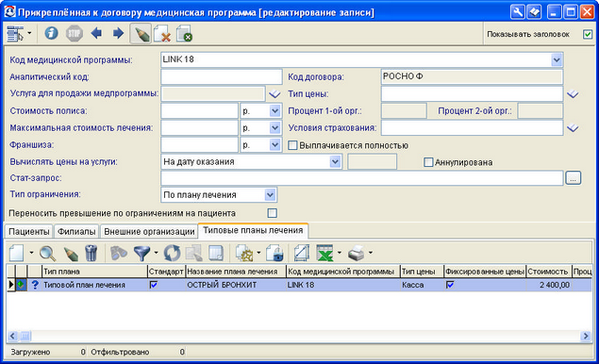Go to previous record with left arrow
Viewport: 599px width, 364px height.
pos(96,33)
